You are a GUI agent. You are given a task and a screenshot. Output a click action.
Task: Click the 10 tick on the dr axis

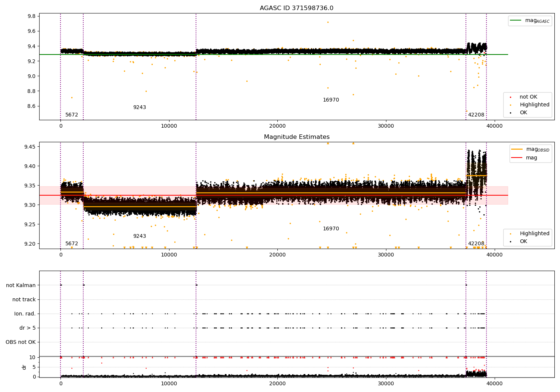click(x=32, y=357)
